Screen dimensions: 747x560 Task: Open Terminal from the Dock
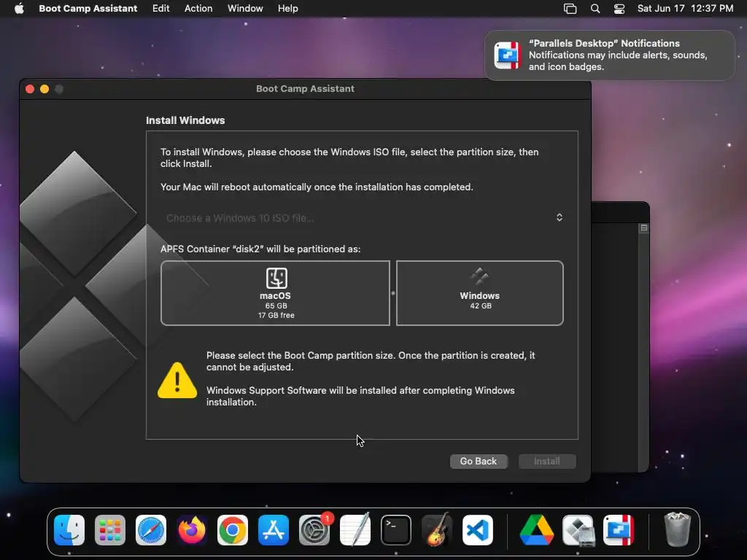pyautogui.click(x=396, y=530)
